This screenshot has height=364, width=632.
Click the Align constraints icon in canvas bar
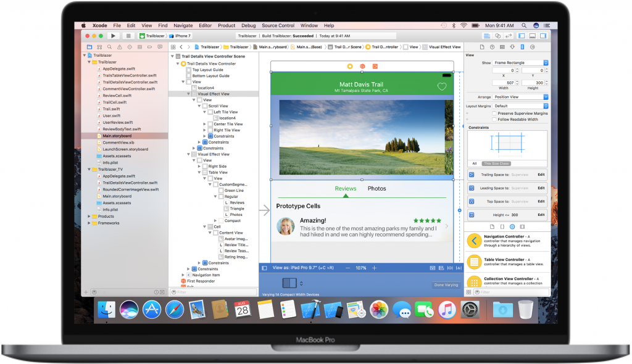441,268
